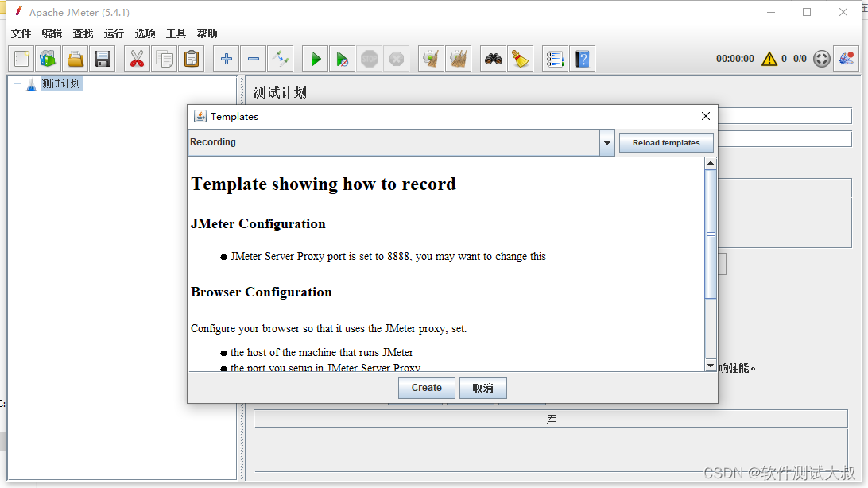Click the scrollbar up arrow in Templates
Viewport: 868px width, 488px height.
pyautogui.click(x=711, y=164)
